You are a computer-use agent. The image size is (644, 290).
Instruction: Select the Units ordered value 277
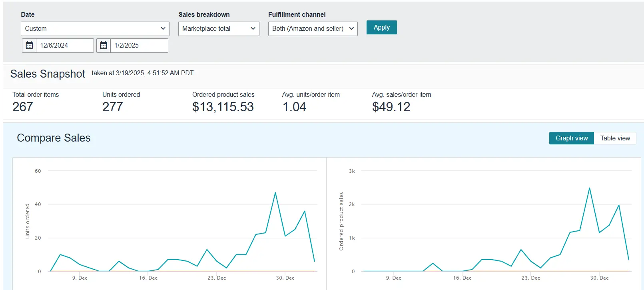click(112, 107)
